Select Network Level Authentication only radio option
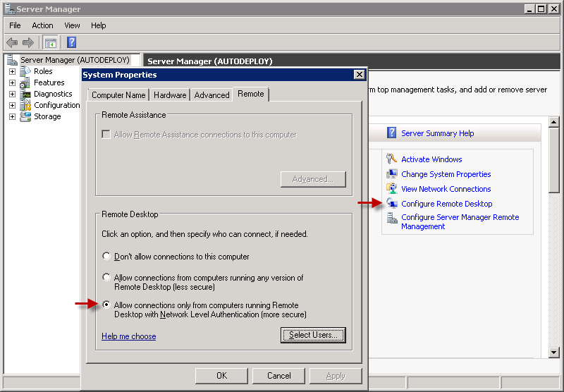 coord(106,305)
